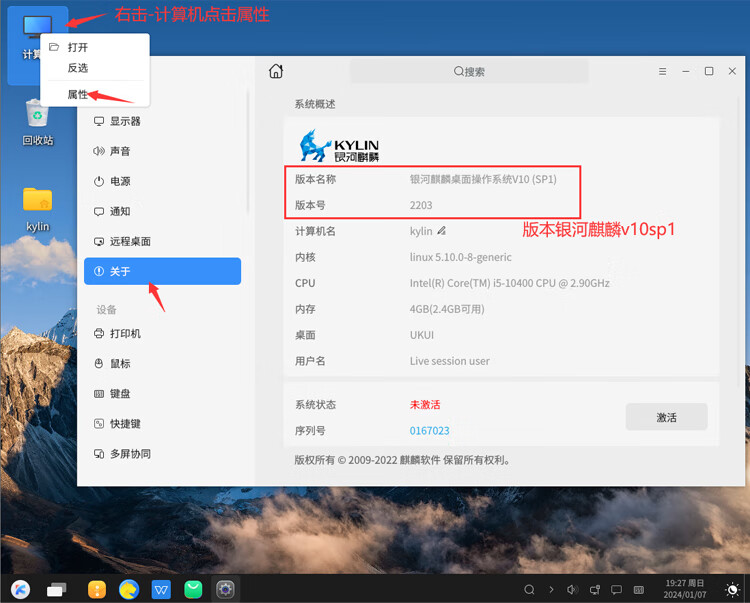Open the 打印机 settings section
Image resolution: width=750 pixels, height=603 pixels.
163,334
